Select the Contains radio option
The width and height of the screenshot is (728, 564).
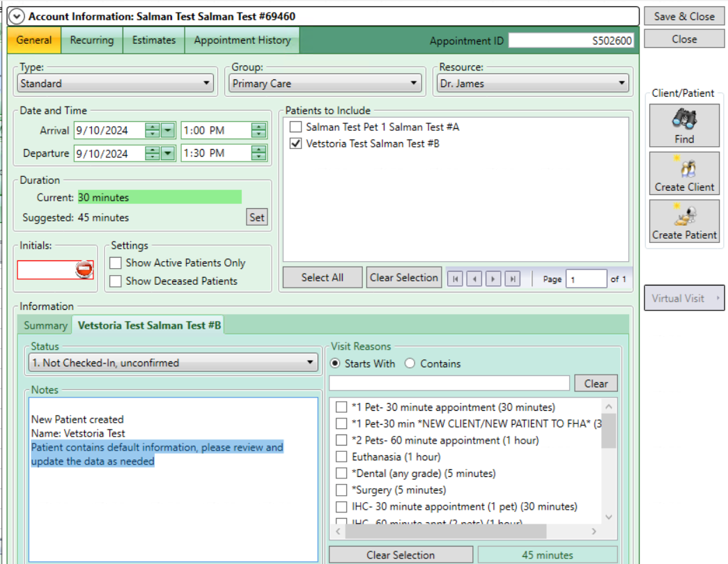click(410, 363)
